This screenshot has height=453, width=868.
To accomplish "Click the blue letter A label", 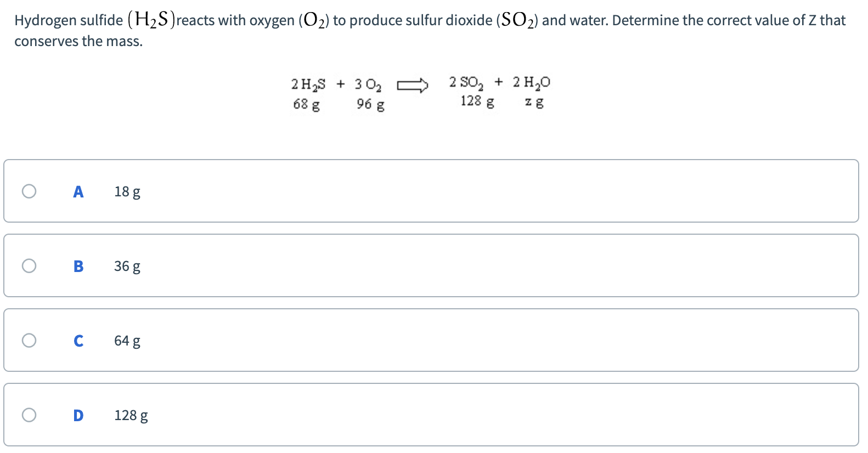I will click(78, 191).
